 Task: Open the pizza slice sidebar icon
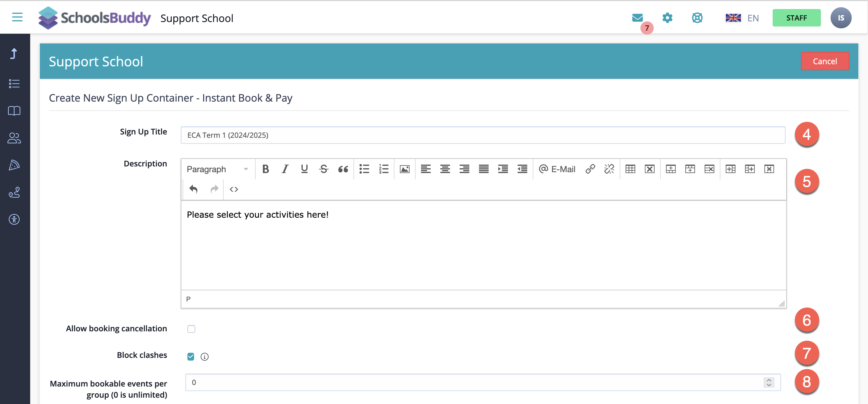[x=14, y=165]
